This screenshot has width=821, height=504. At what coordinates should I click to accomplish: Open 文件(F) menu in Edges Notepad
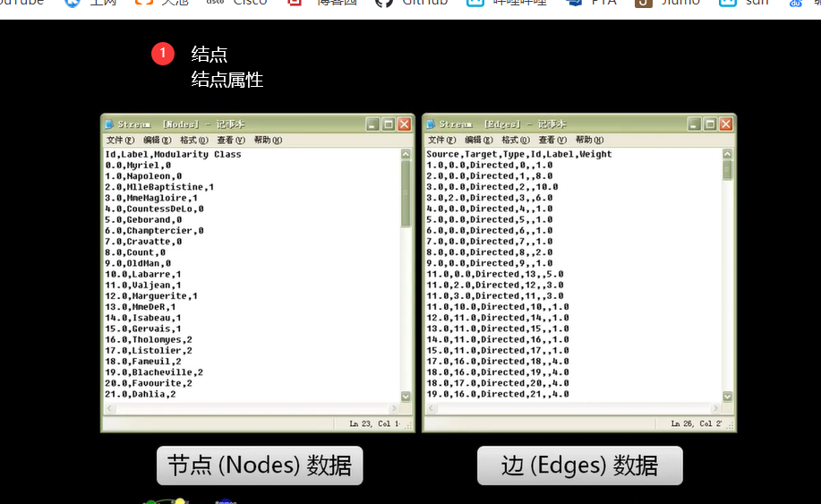tap(442, 141)
